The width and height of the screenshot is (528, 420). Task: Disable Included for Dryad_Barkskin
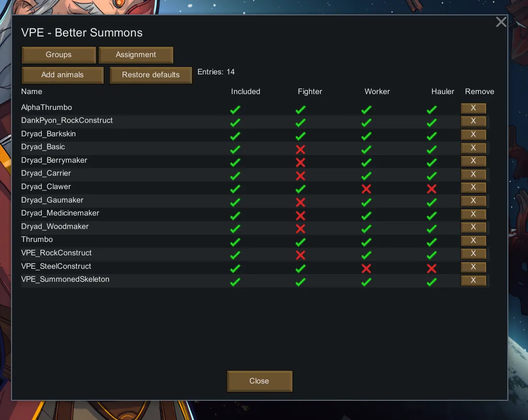(x=235, y=136)
